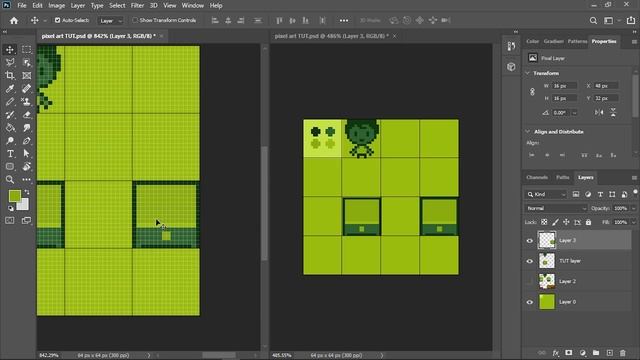640x360 pixels.
Task: Select the Clone Stamp tool
Action: click(27, 102)
